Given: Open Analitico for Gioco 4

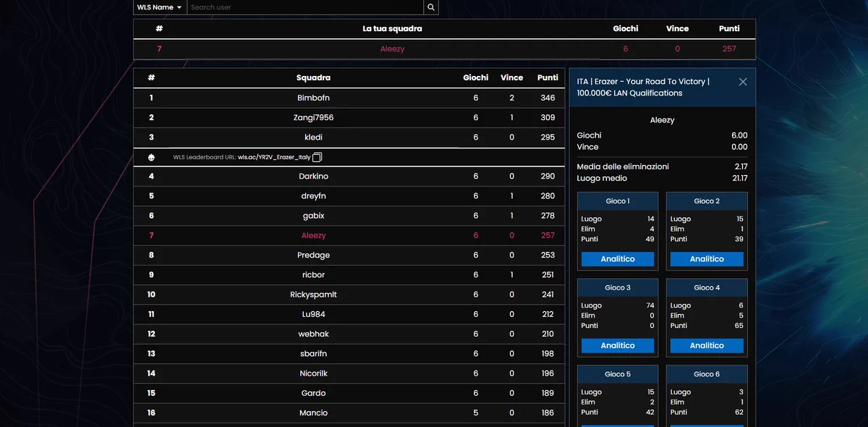Looking at the screenshot, I should [x=707, y=346].
